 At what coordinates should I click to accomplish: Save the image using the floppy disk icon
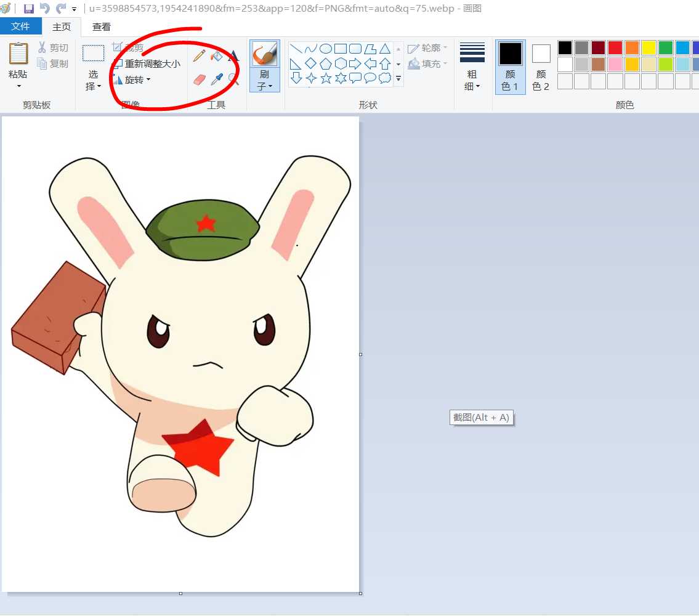[x=29, y=8]
